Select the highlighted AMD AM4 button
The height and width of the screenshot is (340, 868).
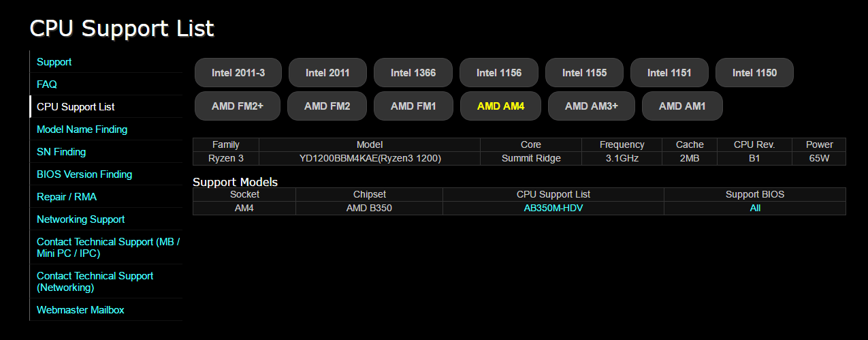500,106
